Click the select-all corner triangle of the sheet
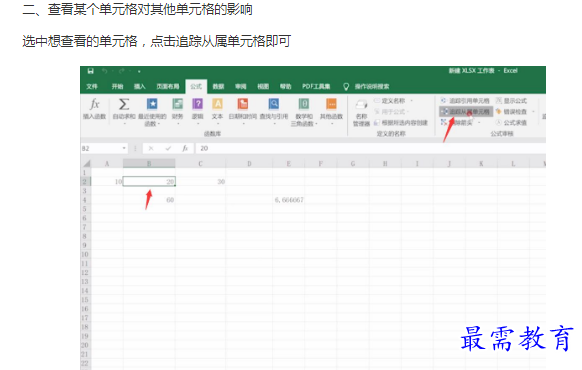Screen dimensions: 582x370 pyautogui.click(x=86, y=163)
